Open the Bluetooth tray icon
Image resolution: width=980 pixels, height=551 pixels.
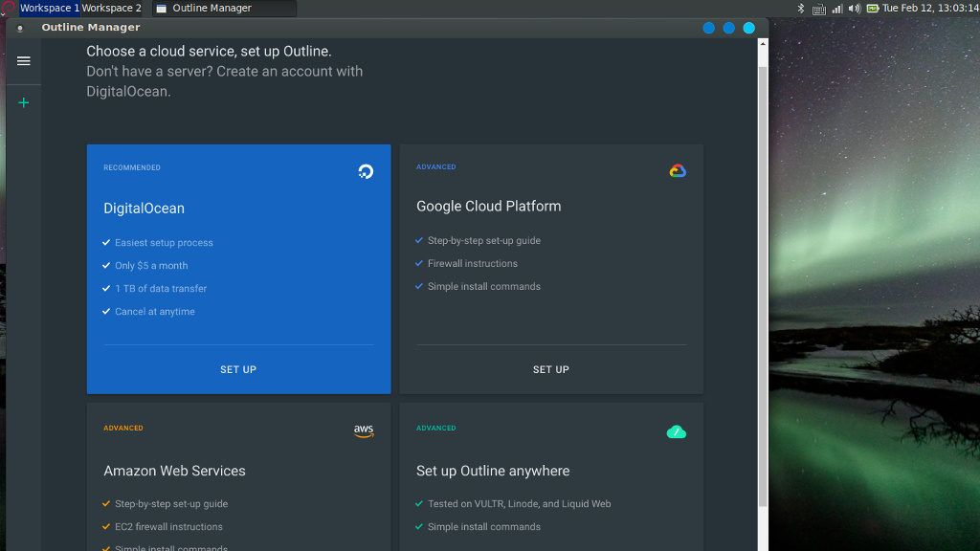(801, 8)
